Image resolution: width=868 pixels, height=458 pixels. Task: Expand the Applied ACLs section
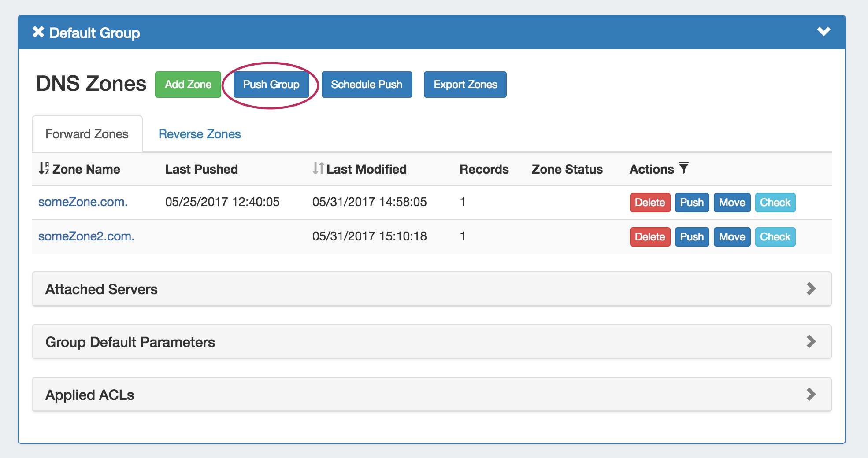tap(811, 395)
